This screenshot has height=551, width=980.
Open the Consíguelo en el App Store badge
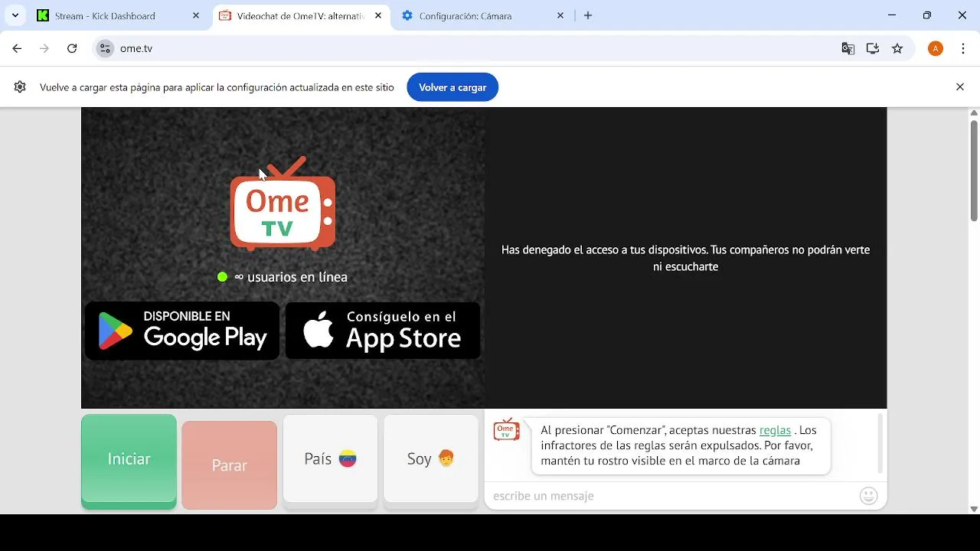[383, 331]
